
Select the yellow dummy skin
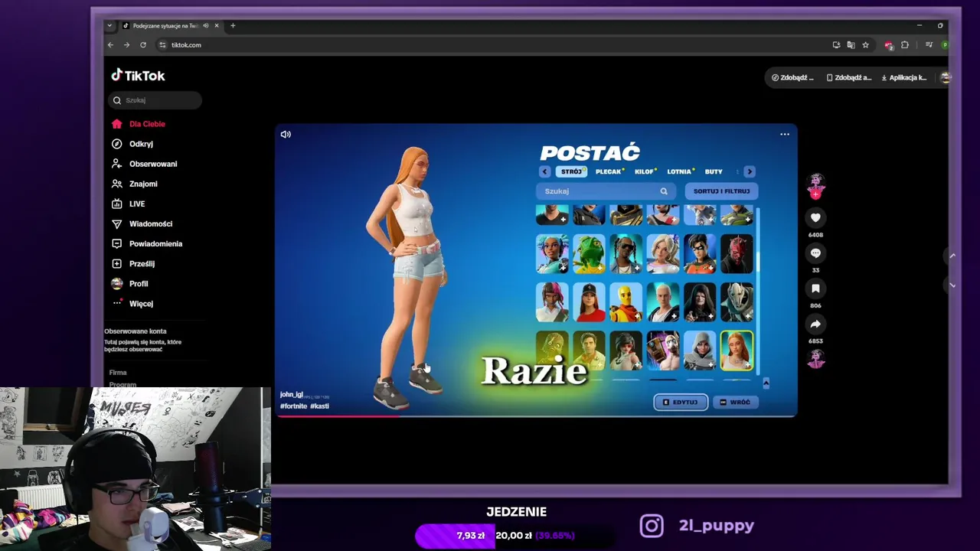tap(626, 302)
